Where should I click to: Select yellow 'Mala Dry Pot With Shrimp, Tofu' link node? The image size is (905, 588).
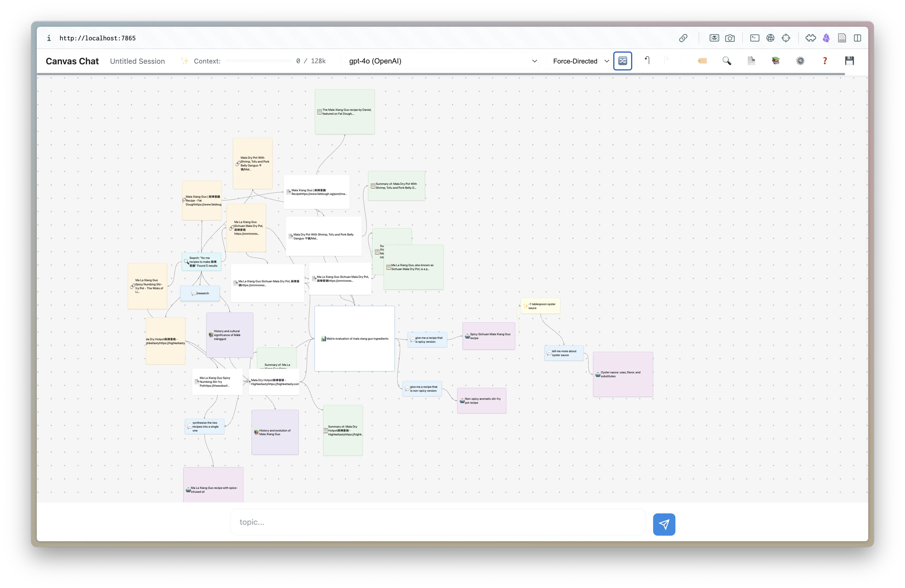click(252, 164)
